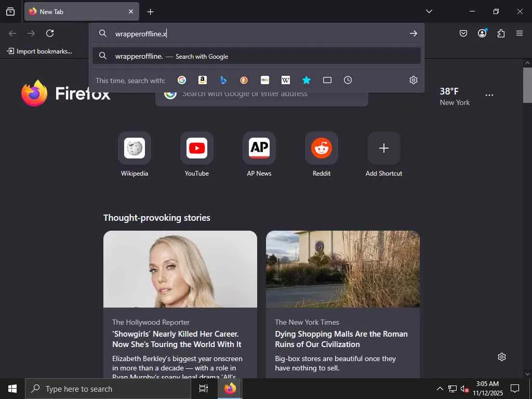Open customize new tab gear icon
Image resolution: width=532 pixels, height=399 pixels.
point(502,357)
